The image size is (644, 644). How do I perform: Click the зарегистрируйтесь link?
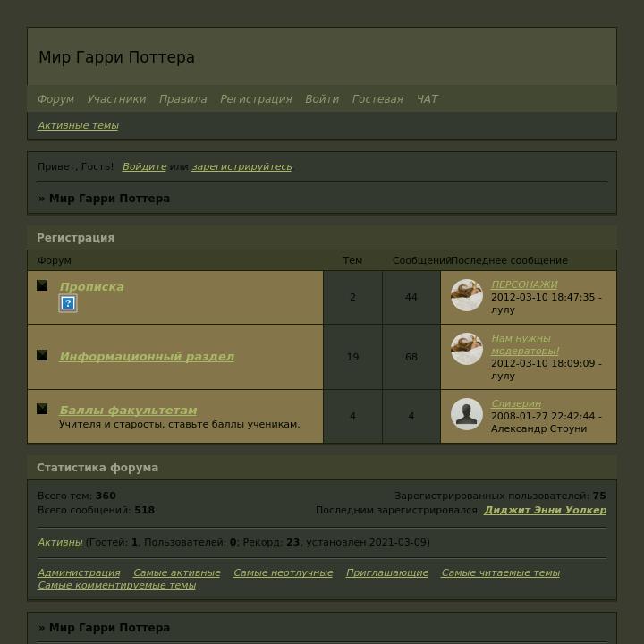coord(241,166)
